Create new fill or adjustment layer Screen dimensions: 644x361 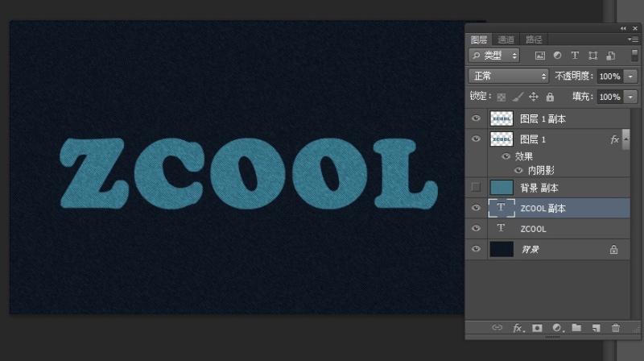pos(557,328)
